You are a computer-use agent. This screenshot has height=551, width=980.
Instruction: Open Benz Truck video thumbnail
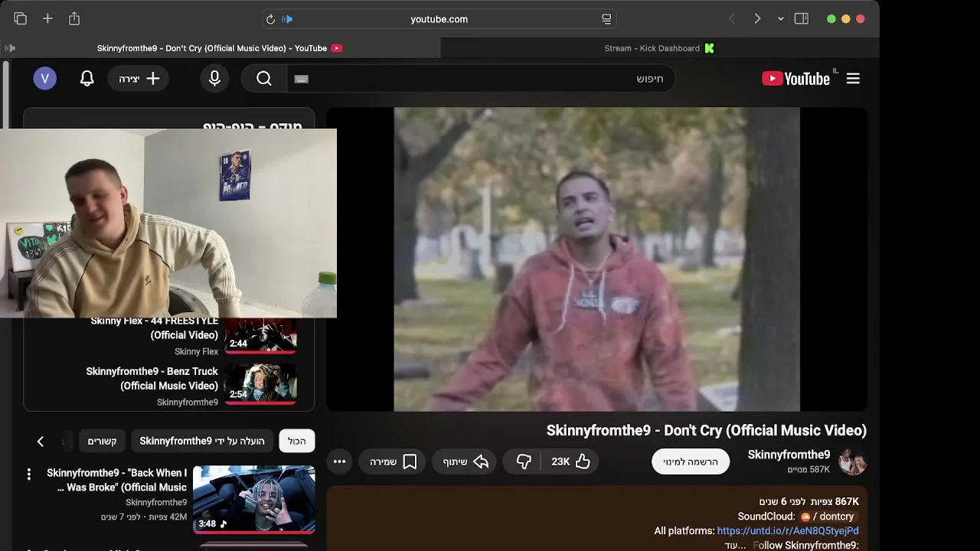click(260, 383)
